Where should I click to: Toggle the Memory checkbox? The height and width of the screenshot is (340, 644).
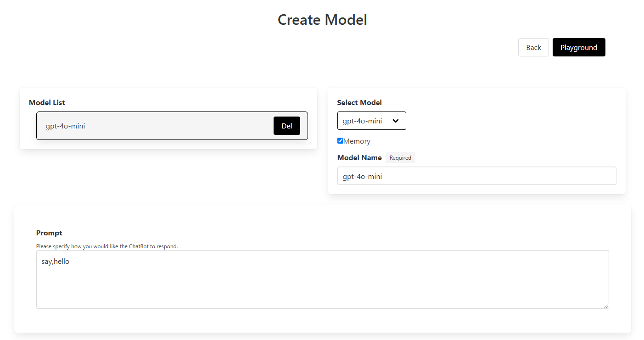340,141
